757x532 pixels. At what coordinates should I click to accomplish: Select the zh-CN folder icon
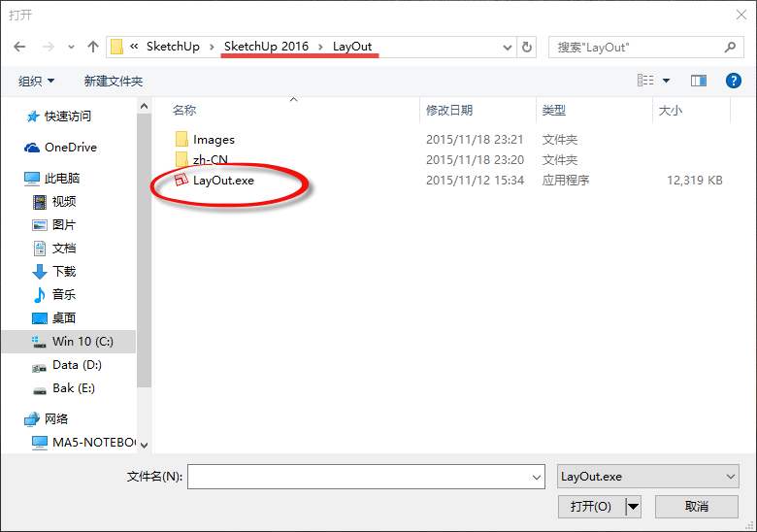click(x=181, y=159)
